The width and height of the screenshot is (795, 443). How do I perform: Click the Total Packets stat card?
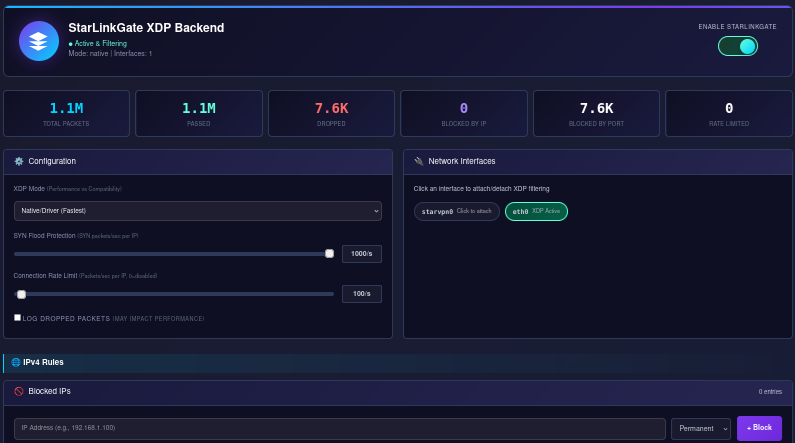66,114
